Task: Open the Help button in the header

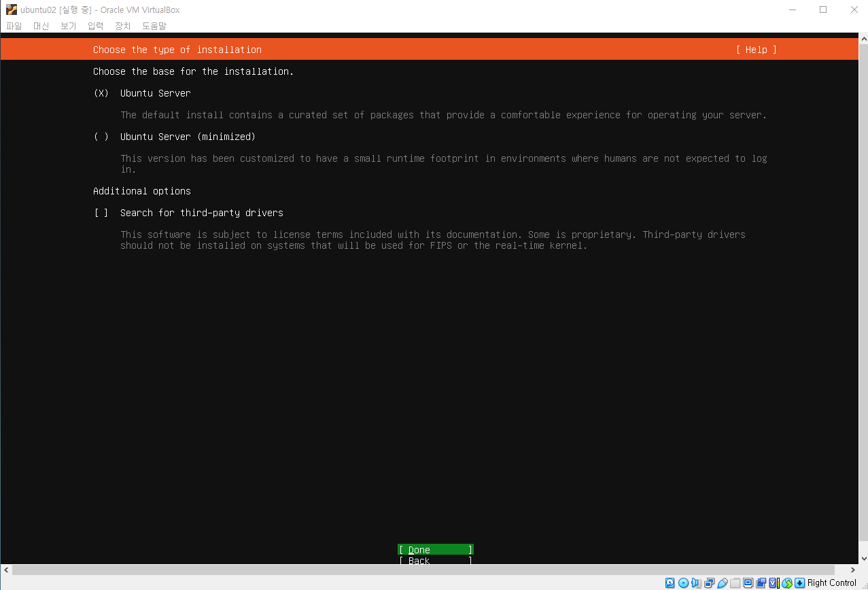Action: (x=756, y=50)
